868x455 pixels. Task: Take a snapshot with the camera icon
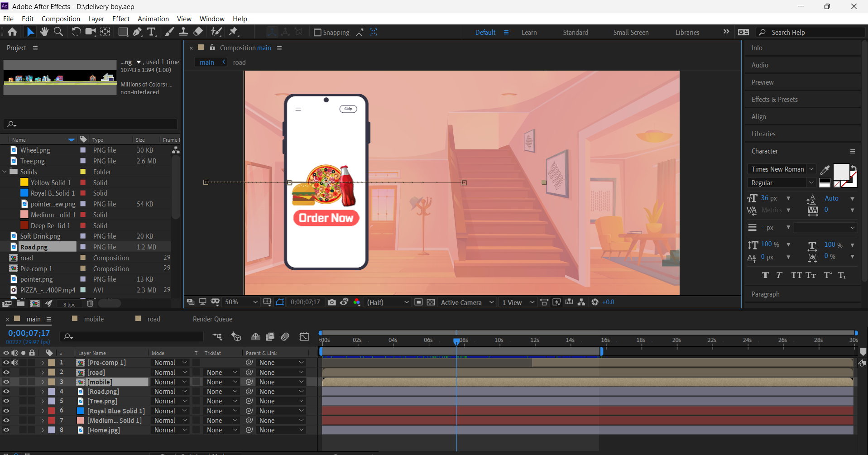click(332, 302)
